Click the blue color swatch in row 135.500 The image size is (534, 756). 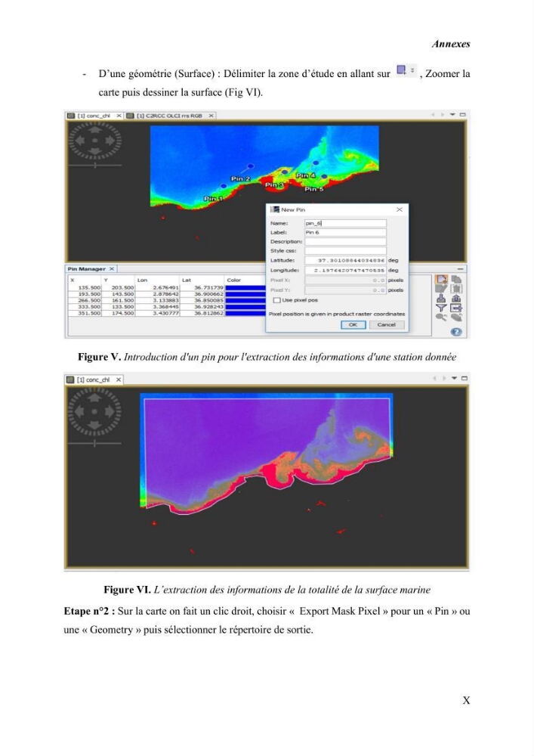pos(245,288)
